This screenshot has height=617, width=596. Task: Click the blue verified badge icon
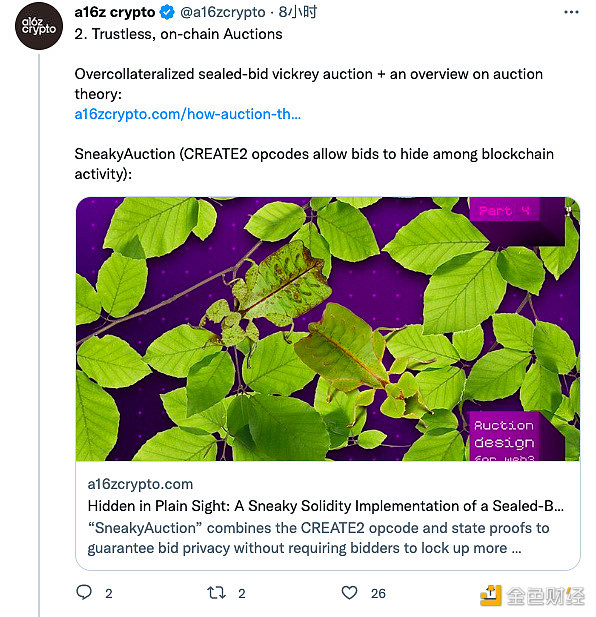pos(167,12)
